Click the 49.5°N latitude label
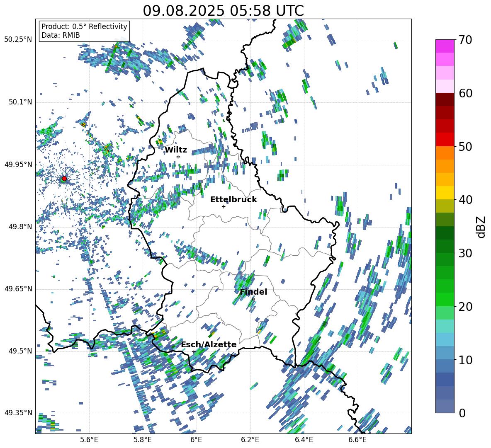The width and height of the screenshot is (491, 448). pos(20,351)
